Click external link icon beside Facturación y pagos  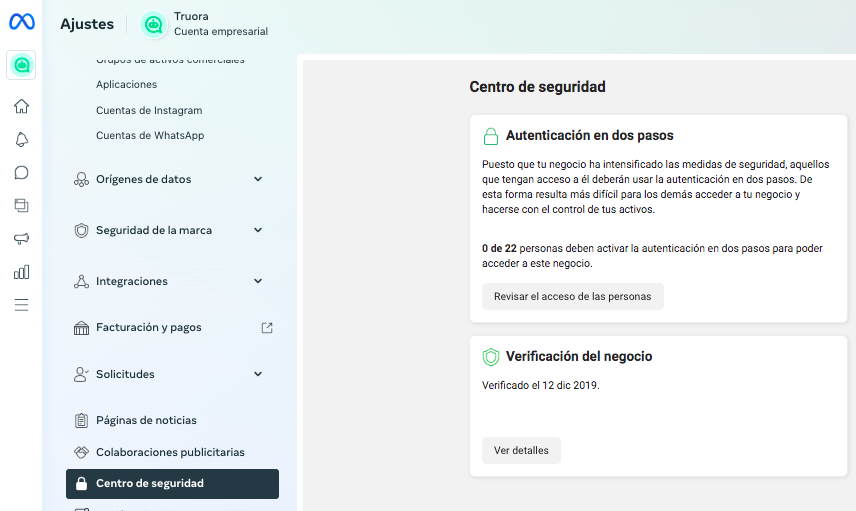[267, 328]
